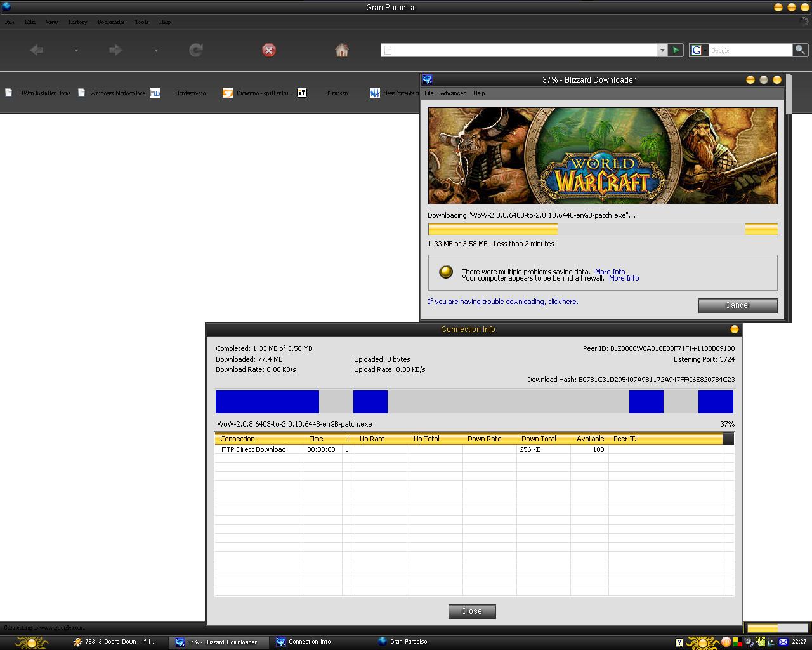Switch to Blizzard Downloader taskbar item
Viewport: 812px width, 650px height.
[x=219, y=642]
